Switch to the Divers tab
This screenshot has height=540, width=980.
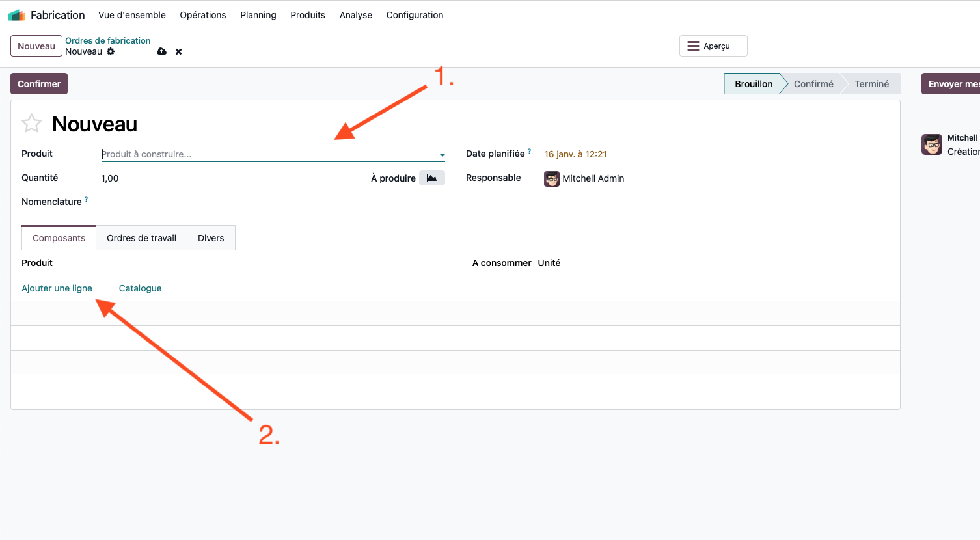click(x=211, y=238)
